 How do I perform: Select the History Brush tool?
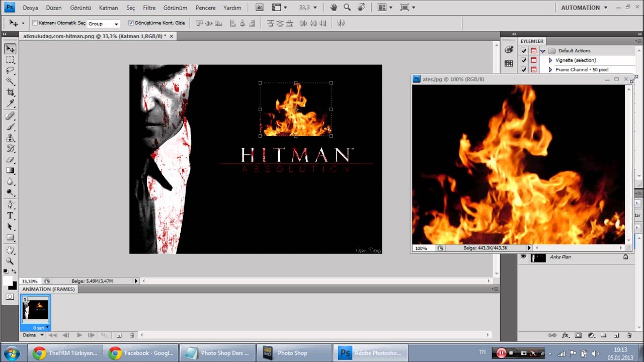[10, 148]
